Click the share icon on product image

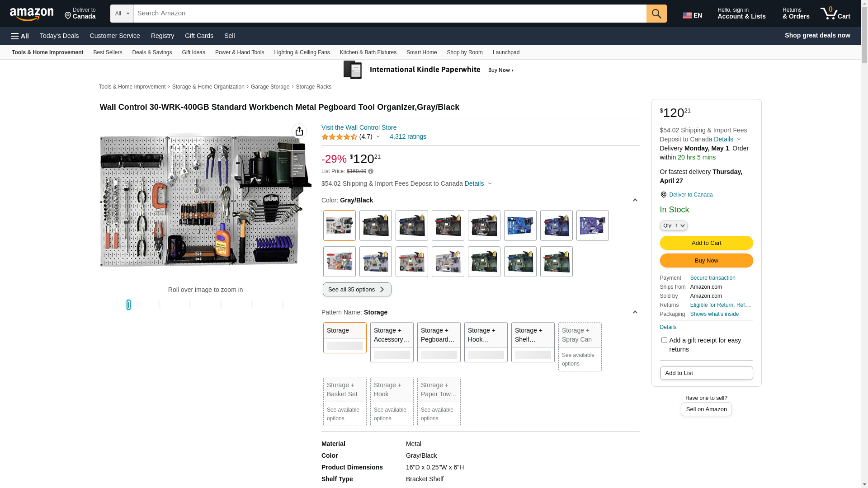(x=299, y=131)
